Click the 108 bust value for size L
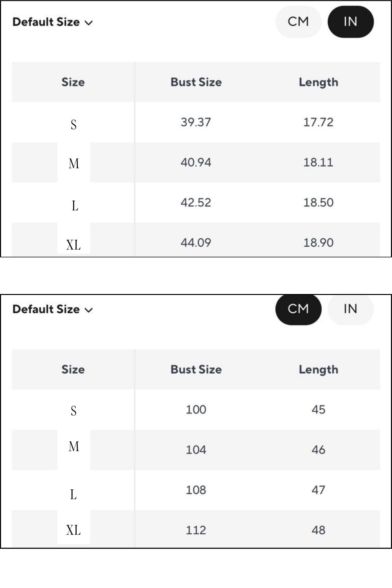The height and width of the screenshot is (588, 392). click(196, 490)
